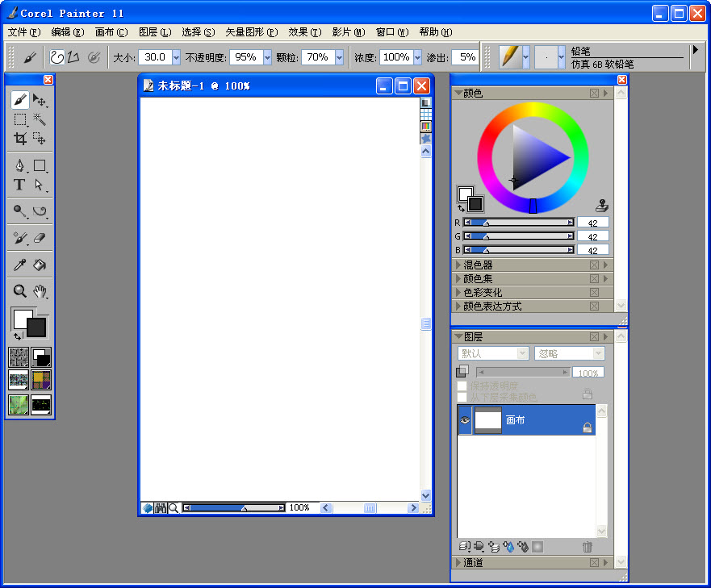This screenshot has width=711, height=588.
Task: Create a new watercolor layer
Action: point(509,547)
